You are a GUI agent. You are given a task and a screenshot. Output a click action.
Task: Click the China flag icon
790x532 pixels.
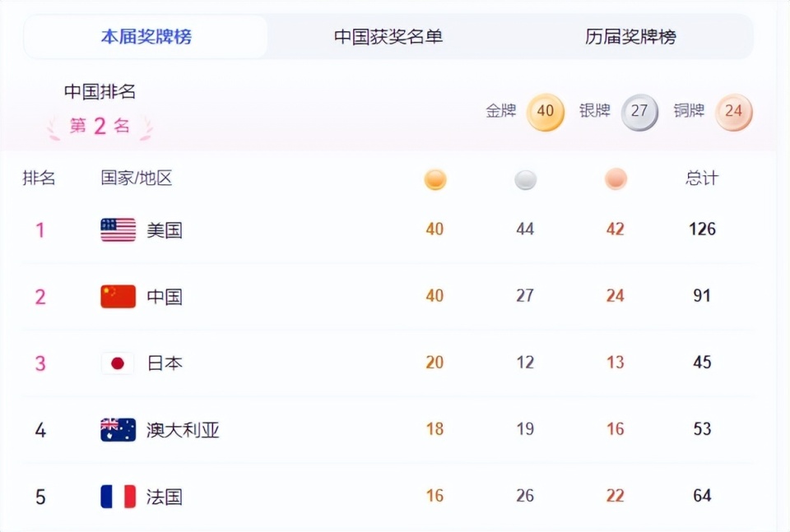(117, 296)
